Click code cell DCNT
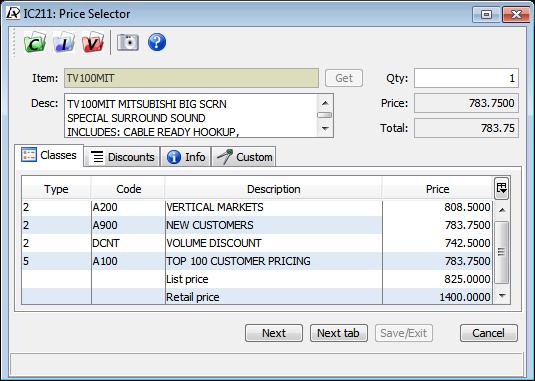The height and width of the screenshot is (381, 535). pos(128,243)
